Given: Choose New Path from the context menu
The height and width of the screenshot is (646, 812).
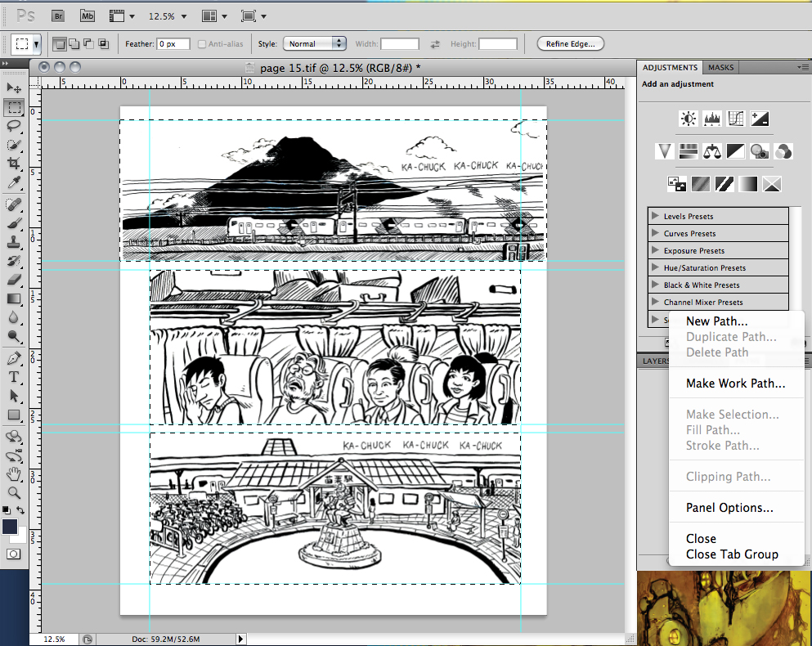Looking at the screenshot, I should click(716, 321).
